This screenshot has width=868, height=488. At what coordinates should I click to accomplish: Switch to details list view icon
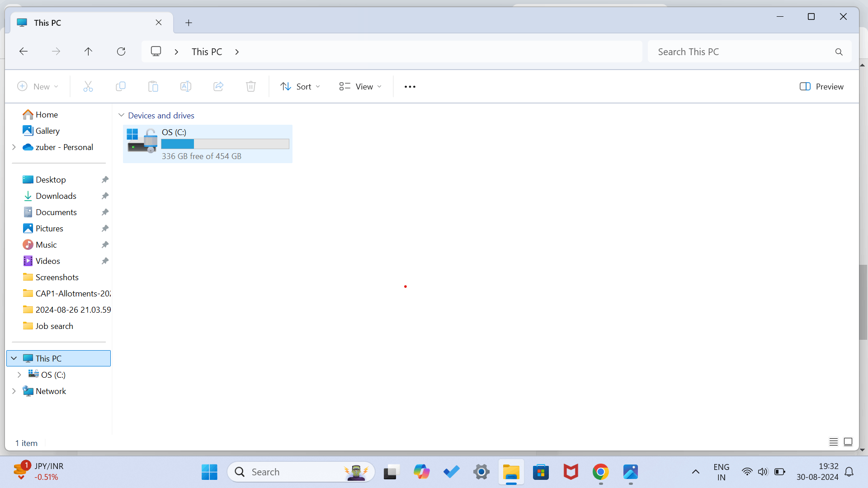pyautogui.click(x=834, y=442)
